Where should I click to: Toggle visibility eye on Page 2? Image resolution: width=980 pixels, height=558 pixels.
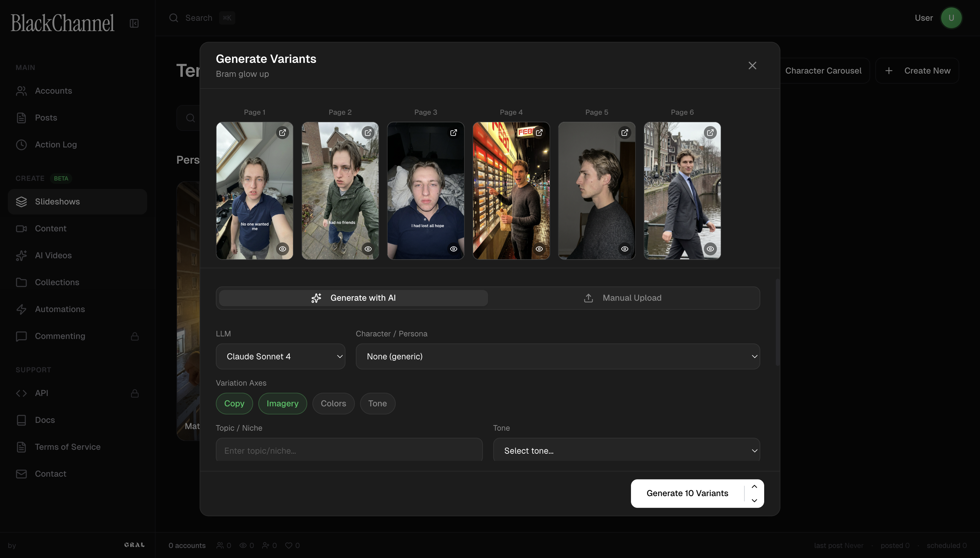click(368, 249)
